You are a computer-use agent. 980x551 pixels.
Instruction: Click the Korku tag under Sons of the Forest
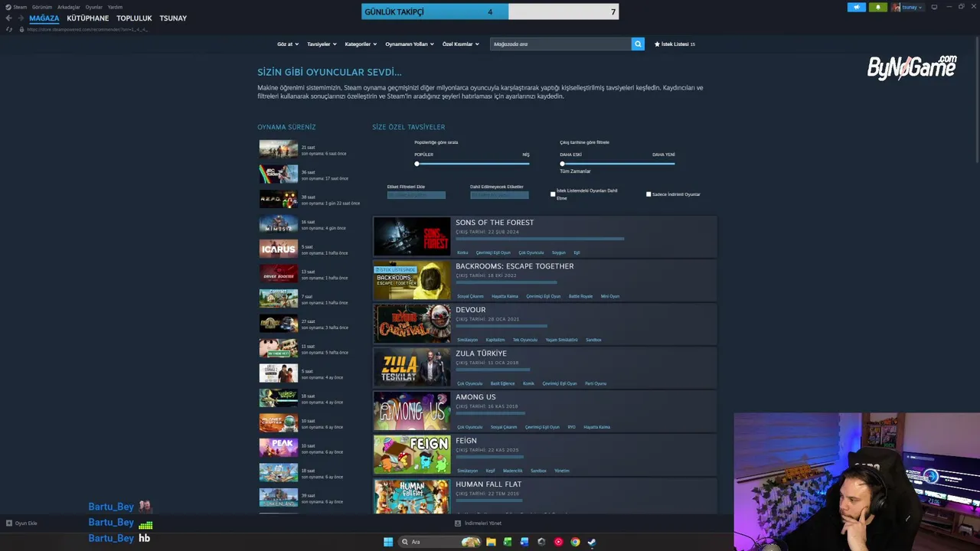[x=462, y=253]
